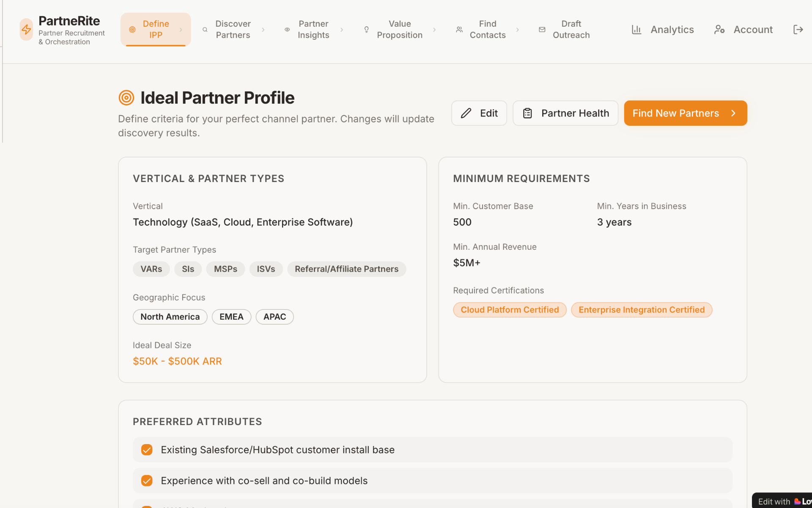This screenshot has width=812, height=508.
Task: Open Account settings
Action: coord(743,30)
